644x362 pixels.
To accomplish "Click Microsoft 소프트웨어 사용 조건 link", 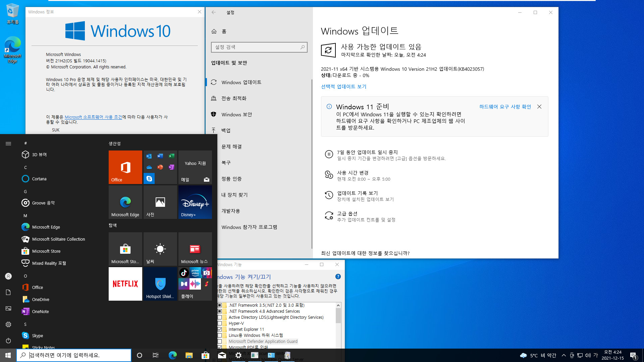I will click(93, 117).
